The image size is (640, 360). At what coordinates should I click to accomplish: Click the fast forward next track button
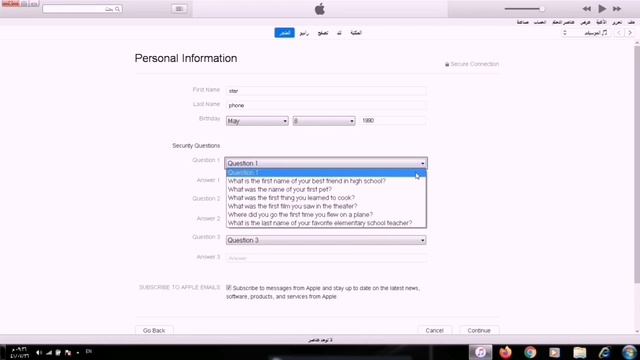(617, 9)
